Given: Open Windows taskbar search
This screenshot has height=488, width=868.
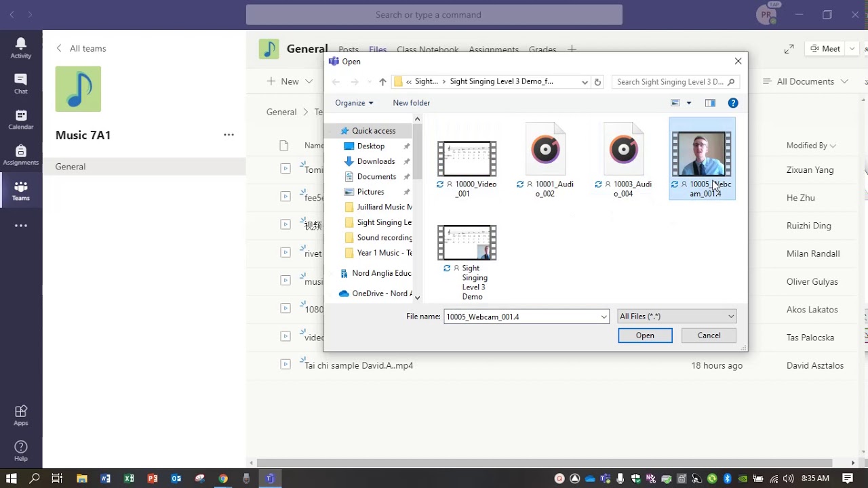Looking at the screenshot, I should [x=35, y=479].
